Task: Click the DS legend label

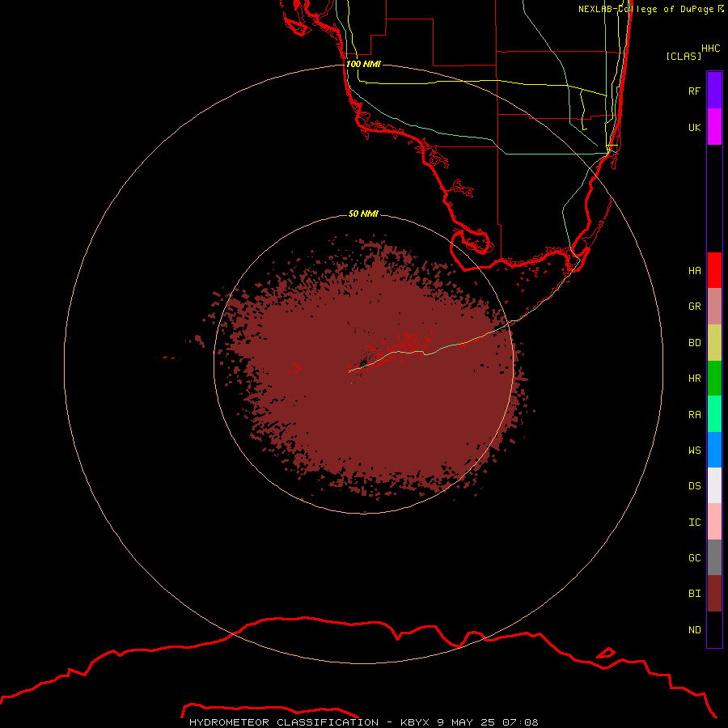Action: tap(694, 486)
